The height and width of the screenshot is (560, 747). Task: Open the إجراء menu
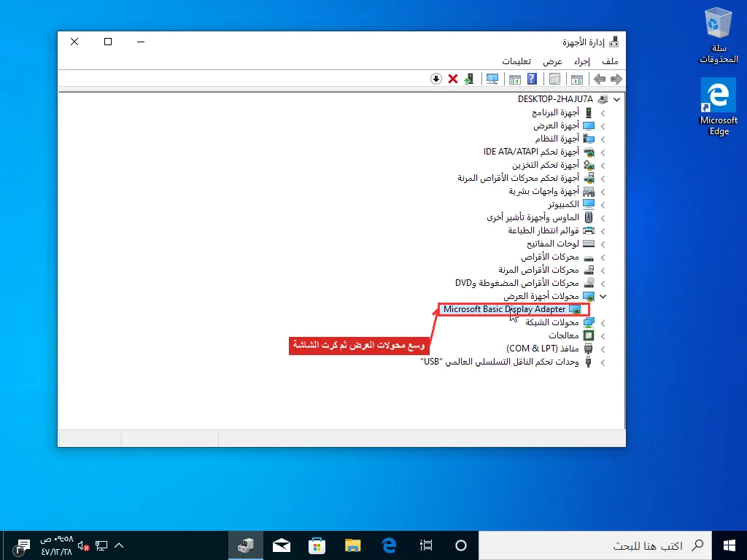(x=581, y=61)
